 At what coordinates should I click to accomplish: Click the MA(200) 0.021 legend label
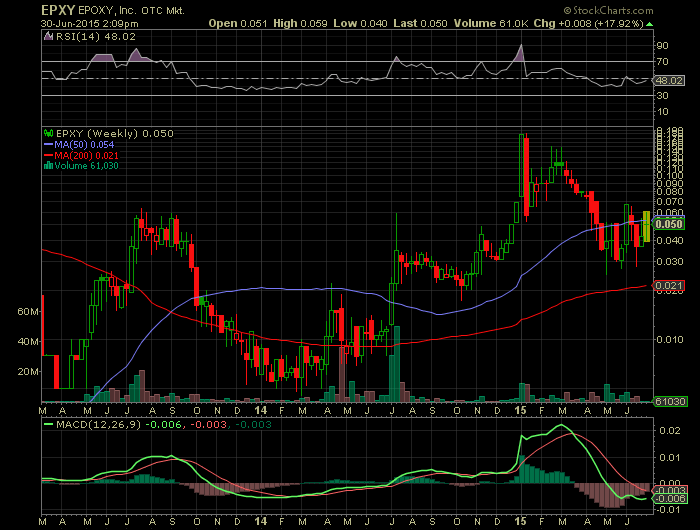pos(86,155)
